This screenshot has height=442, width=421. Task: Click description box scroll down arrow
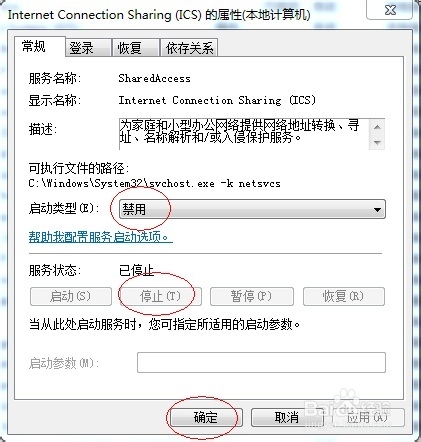[x=377, y=142]
